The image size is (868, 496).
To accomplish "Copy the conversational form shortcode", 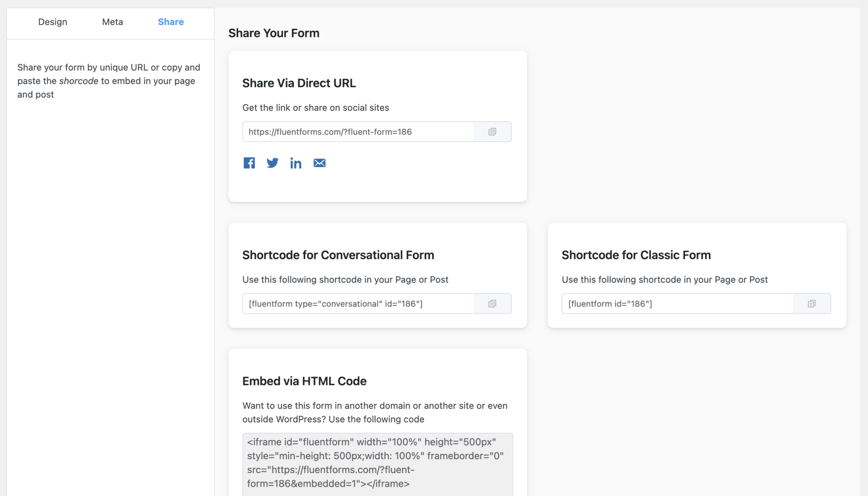I will [492, 304].
